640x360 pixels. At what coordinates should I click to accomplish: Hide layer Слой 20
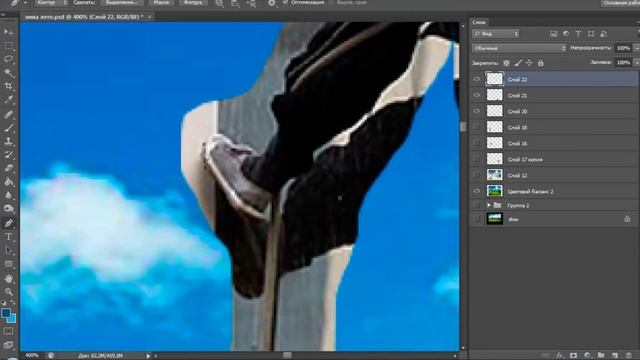pos(476,111)
